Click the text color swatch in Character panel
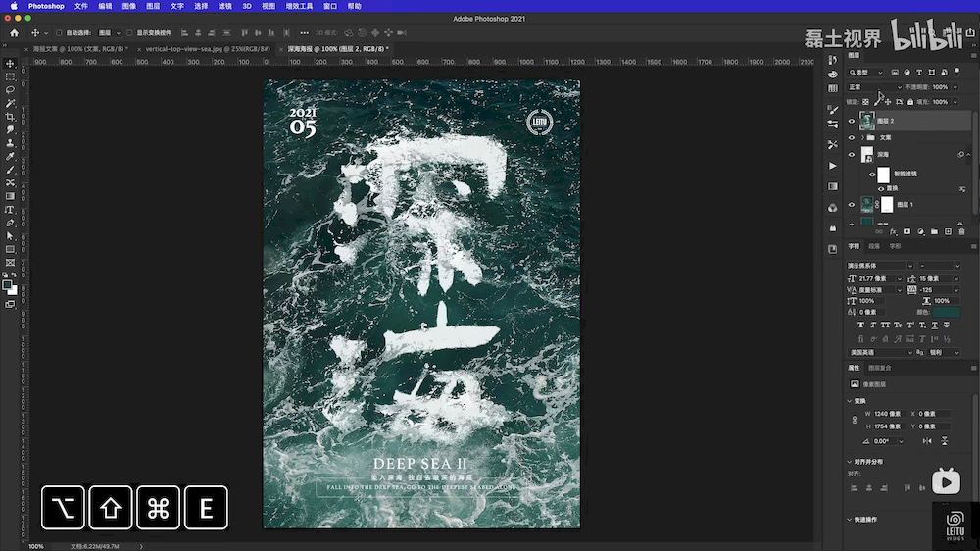Screen dimensions: 980x551 [x=946, y=312]
